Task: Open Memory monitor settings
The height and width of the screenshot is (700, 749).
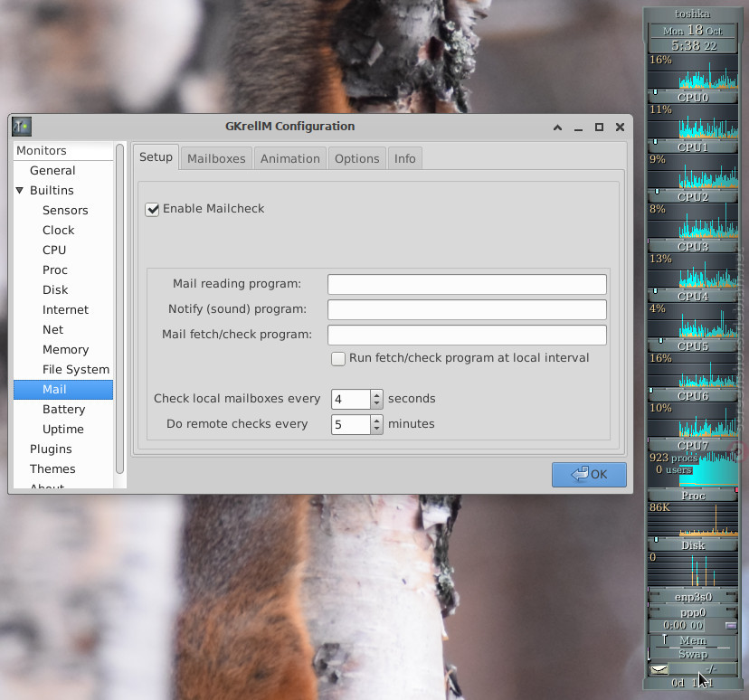Action: (65, 349)
